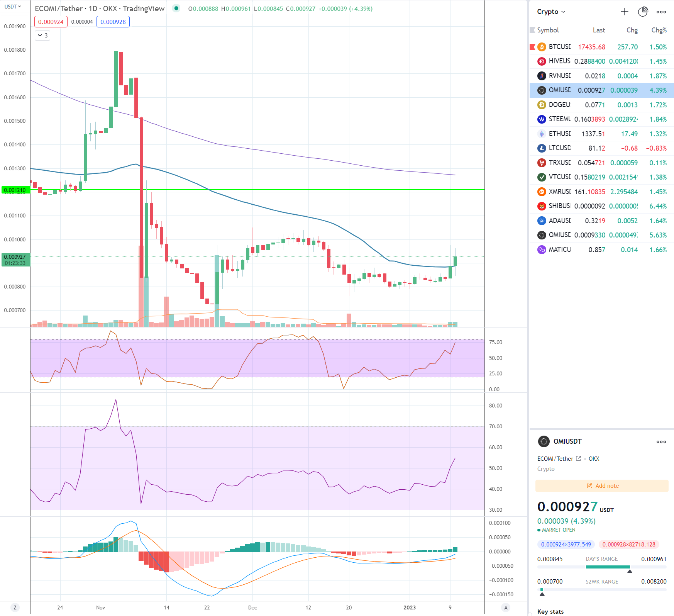Click the Add note button

coord(602,486)
